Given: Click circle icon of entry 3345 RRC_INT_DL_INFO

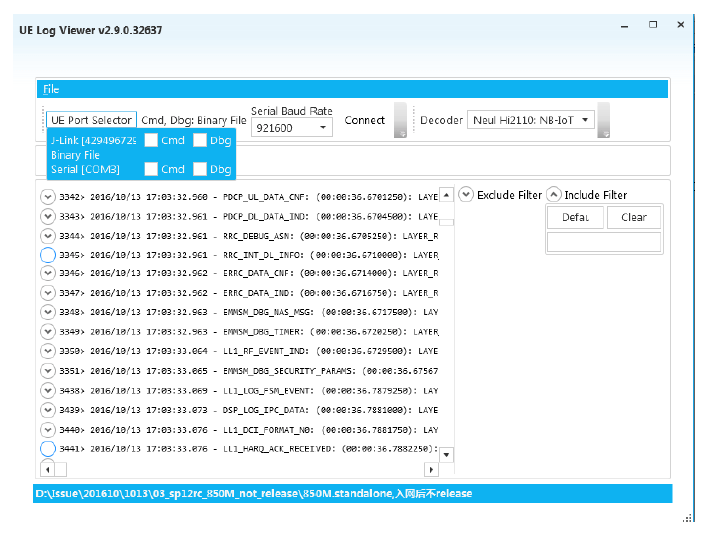Looking at the screenshot, I should (x=48, y=255).
